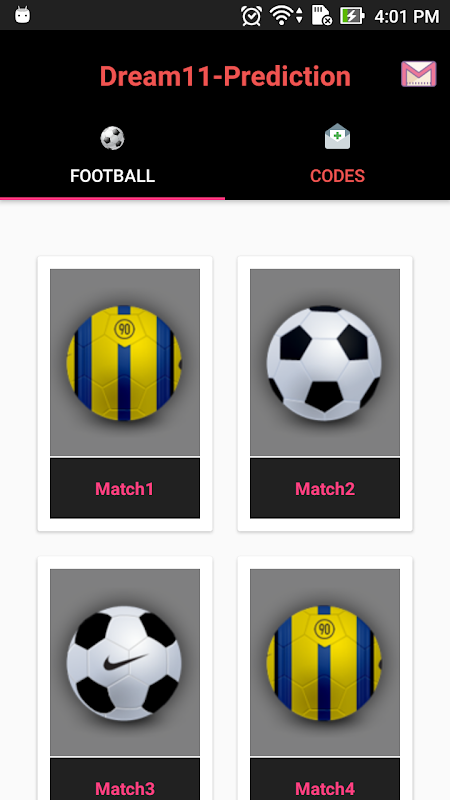450x800 pixels.
Task: Select the yellow striped ball in Match4
Action: click(324, 663)
